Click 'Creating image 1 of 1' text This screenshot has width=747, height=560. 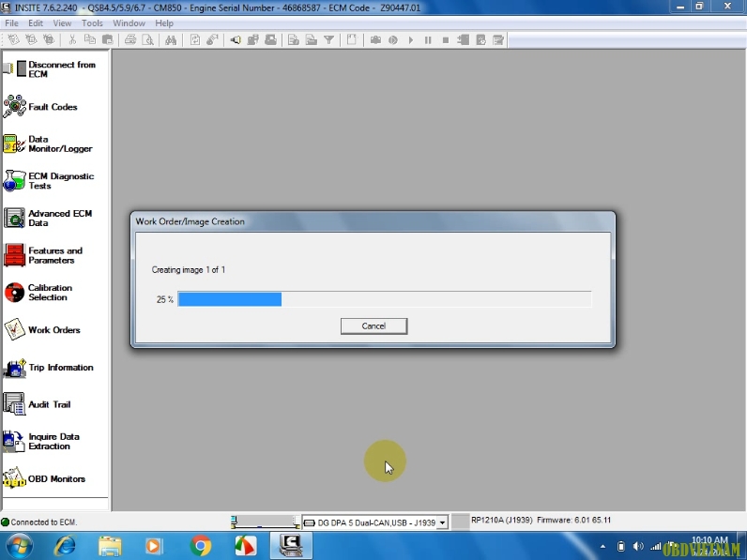[x=189, y=269]
